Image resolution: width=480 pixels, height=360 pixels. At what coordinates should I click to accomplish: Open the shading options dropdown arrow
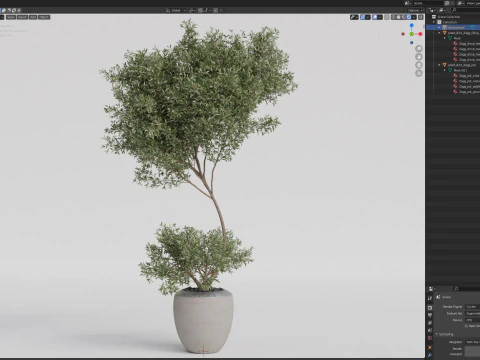pos(414,17)
